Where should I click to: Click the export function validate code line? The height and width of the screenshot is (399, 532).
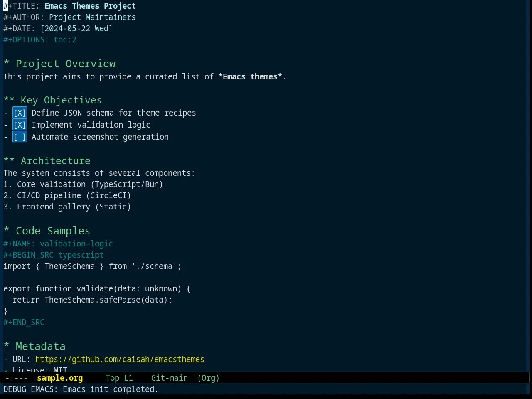click(x=97, y=288)
